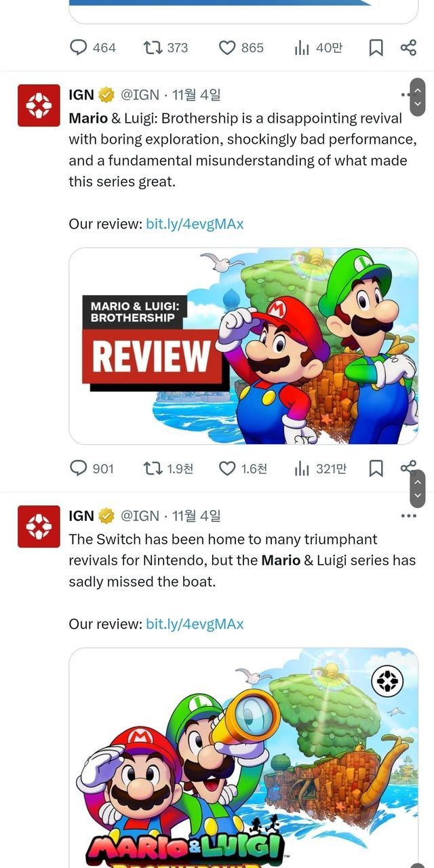Open more options on the second IGN tweet
Screen dimensions: 434x868
[x=408, y=516]
